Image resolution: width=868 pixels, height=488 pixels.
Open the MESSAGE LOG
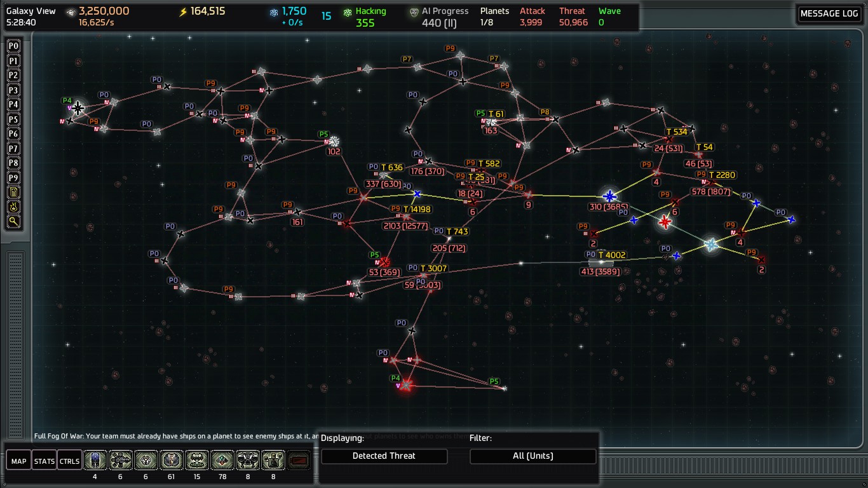coord(829,14)
